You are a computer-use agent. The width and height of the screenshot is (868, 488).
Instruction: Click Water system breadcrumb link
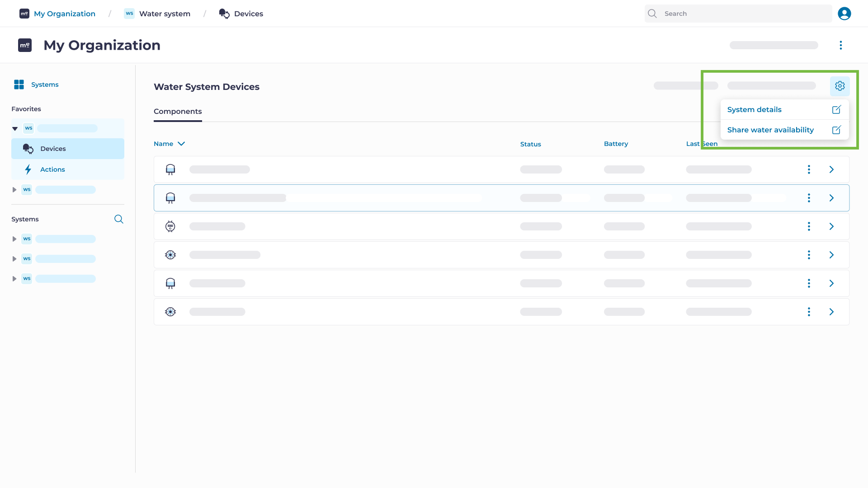(x=165, y=14)
